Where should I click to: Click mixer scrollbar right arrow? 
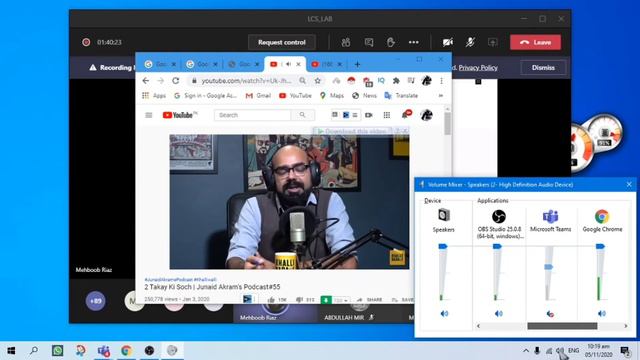click(626, 326)
